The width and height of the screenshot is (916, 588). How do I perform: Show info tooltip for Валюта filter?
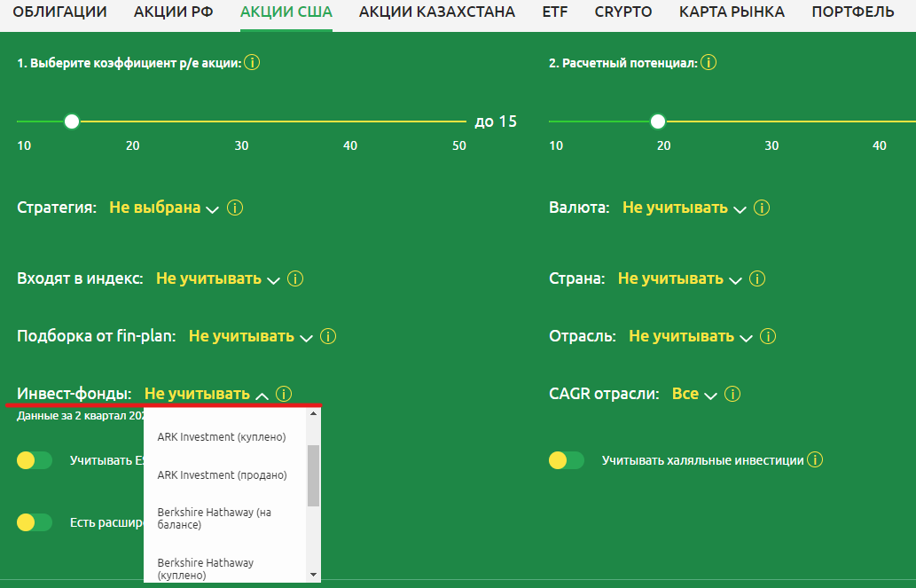[x=762, y=208]
